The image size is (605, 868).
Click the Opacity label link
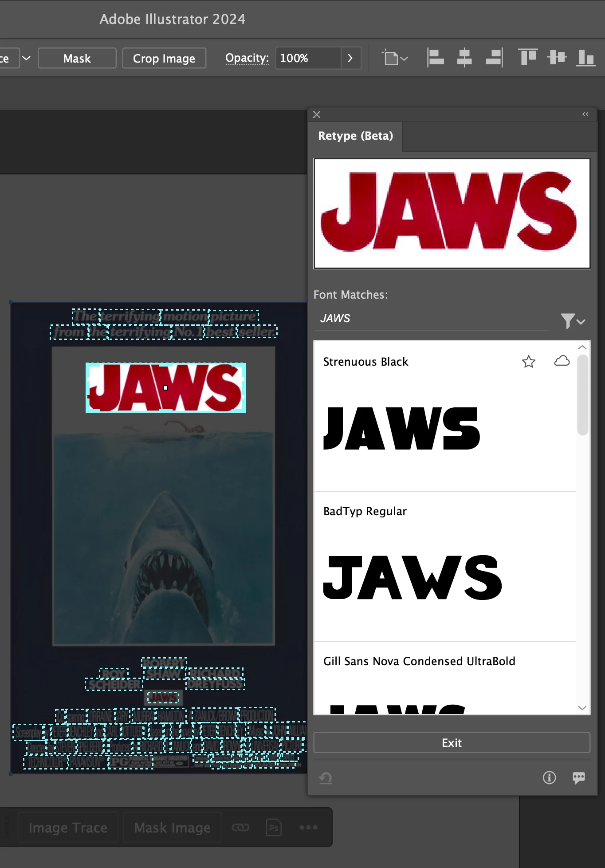[x=247, y=58]
